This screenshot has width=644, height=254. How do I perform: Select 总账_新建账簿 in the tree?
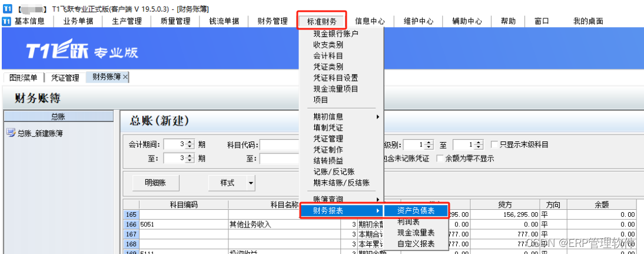tap(40, 133)
